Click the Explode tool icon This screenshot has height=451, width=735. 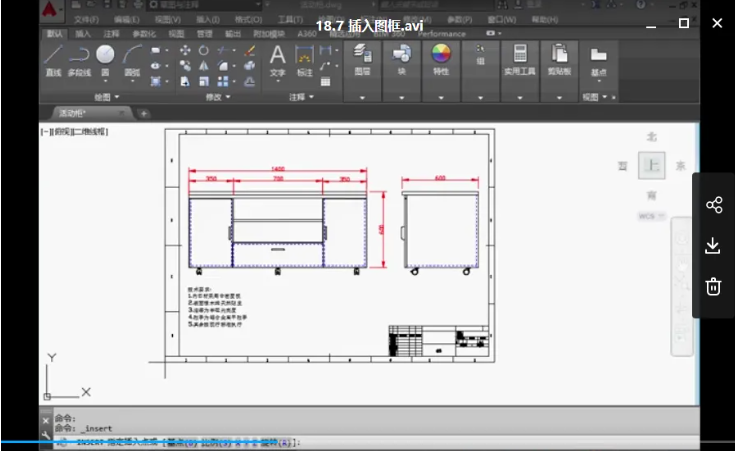tap(250, 66)
